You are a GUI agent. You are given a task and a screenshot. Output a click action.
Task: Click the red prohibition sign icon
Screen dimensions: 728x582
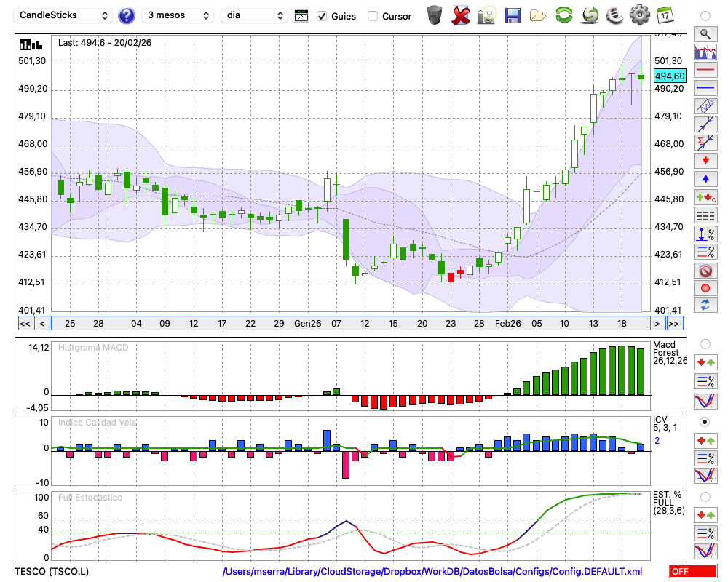tap(705, 271)
